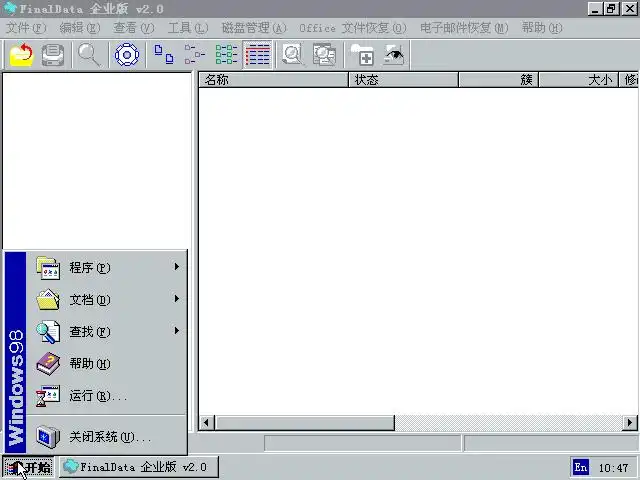Click the horizontal scrollbar right arrow
640x480 pixels.
coord(630,422)
